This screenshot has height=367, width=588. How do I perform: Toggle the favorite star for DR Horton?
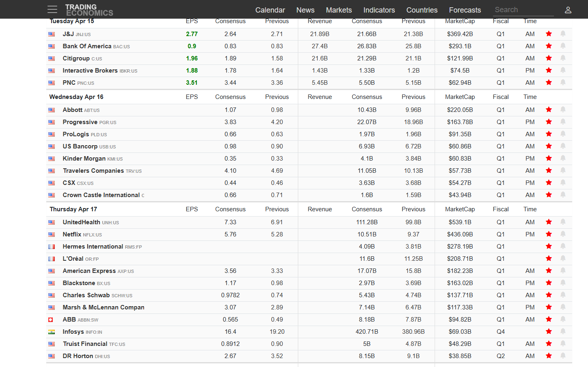pyautogui.click(x=549, y=356)
